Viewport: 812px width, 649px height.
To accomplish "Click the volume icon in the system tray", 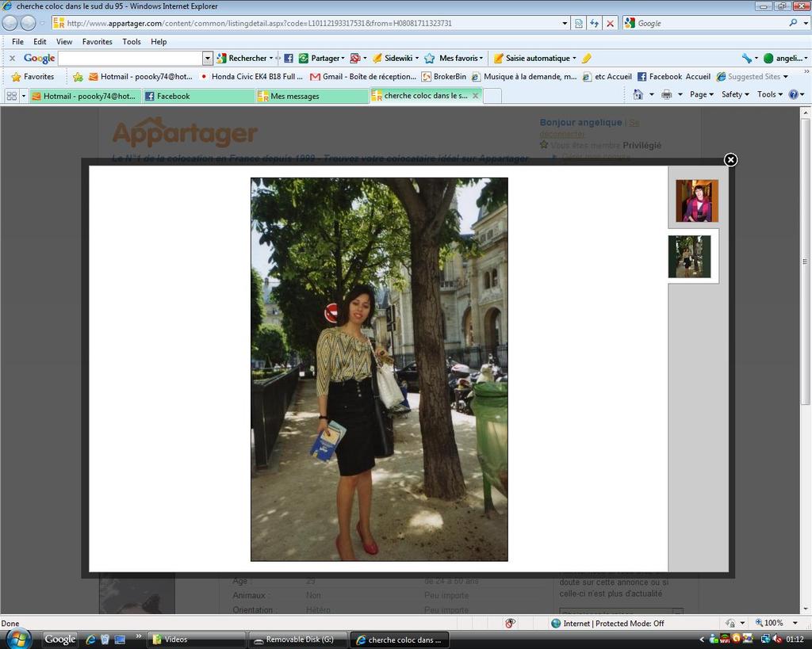I will tap(777, 639).
